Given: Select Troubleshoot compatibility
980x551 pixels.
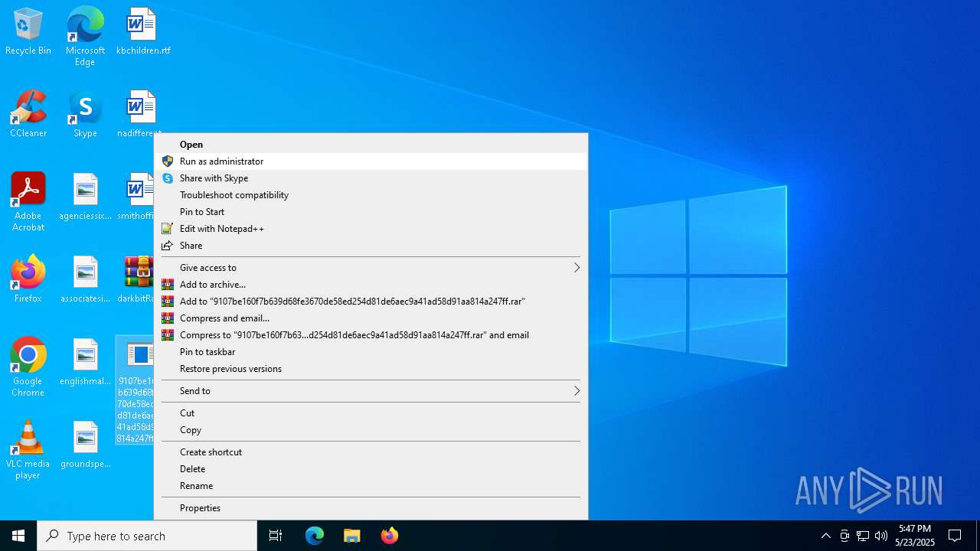Looking at the screenshot, I should coord(371,195).
